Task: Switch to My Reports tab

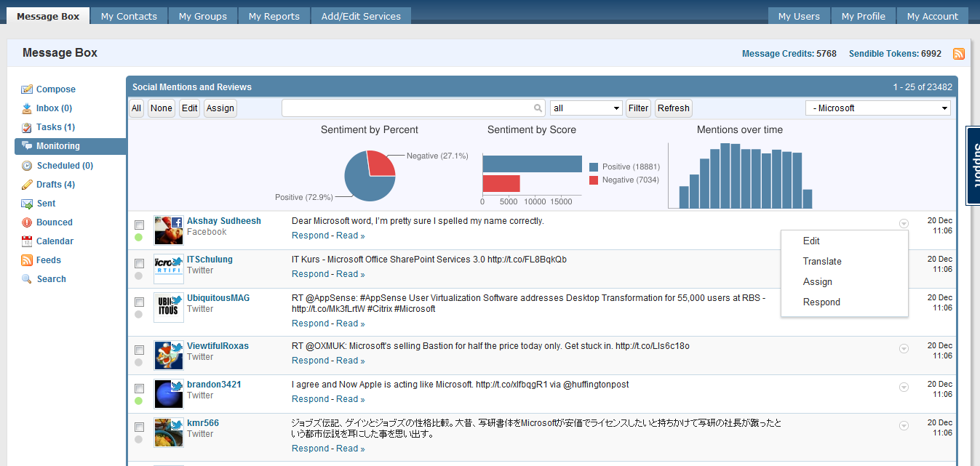Action: coord(274,16)
